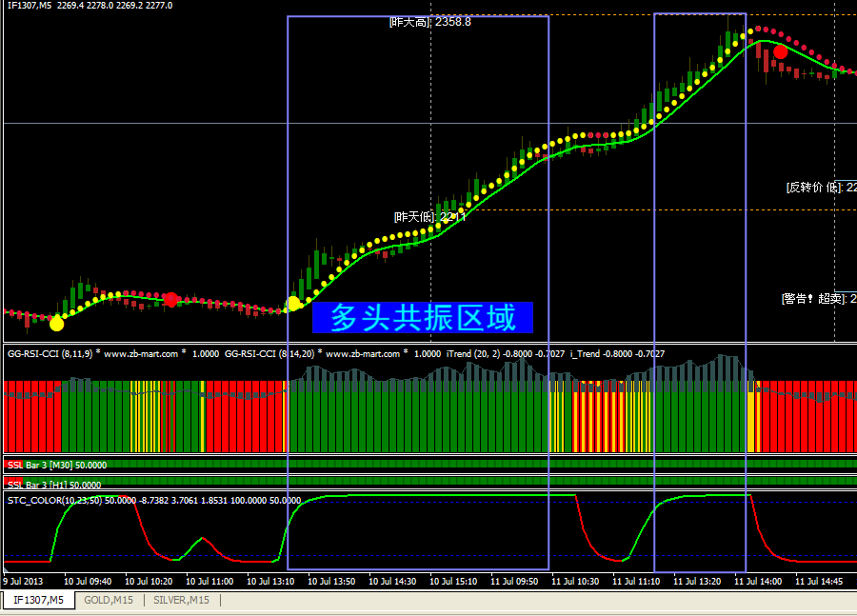Viewport: 857px width, 616px height.
Task: Select the 昨天低 price level label
Action: pos(430,216)
